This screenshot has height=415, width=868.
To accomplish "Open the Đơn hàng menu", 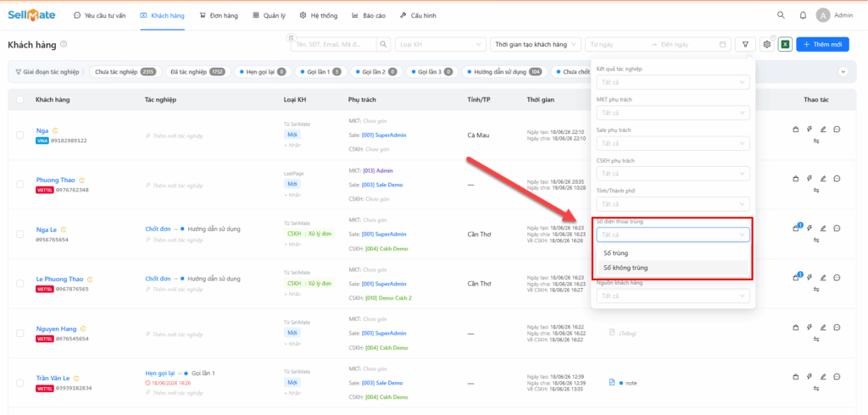I will point(219,15).
